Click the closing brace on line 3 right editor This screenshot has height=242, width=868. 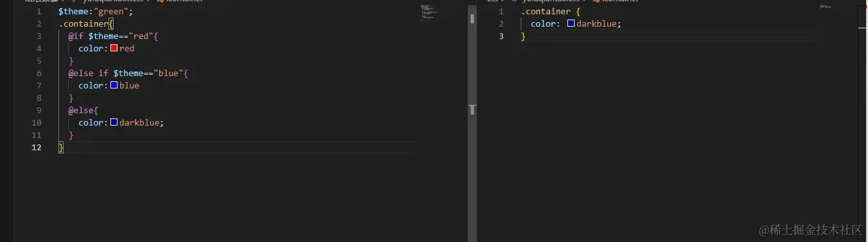point(523,36)
